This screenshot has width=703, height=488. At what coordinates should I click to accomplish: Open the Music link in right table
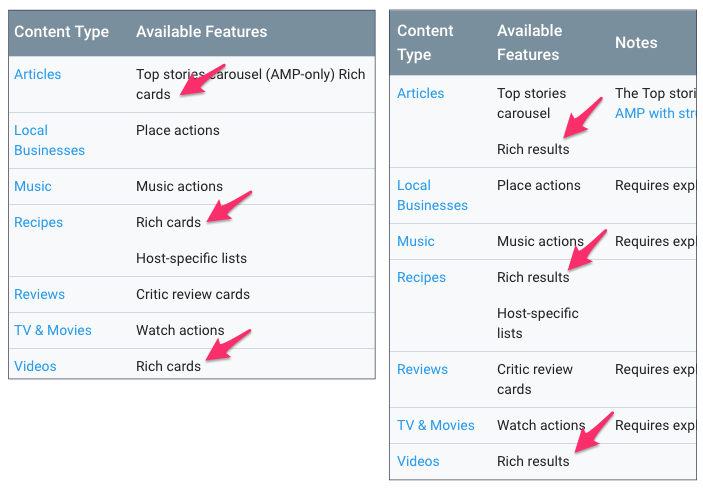[416, 241]
